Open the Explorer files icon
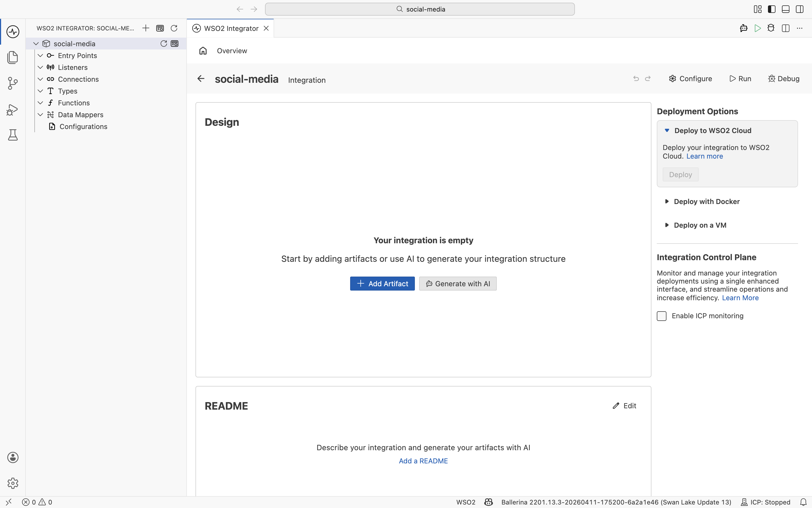 [x=13, y=58]
